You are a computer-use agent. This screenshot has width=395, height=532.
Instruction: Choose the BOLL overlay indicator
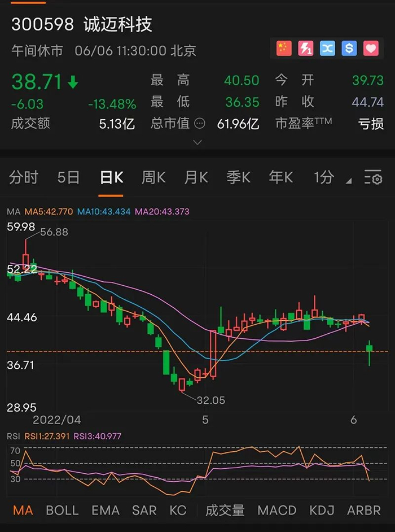[62, 511]
